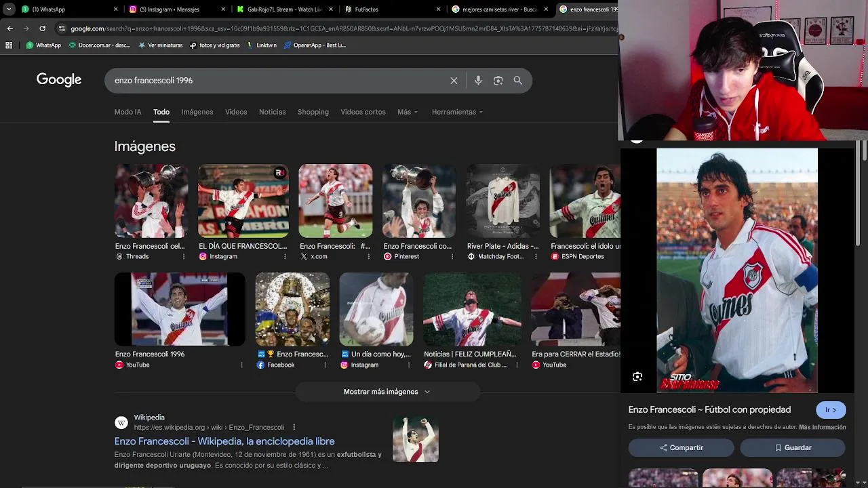Screen dimensions: 868x488
Task: Switch to Imágenes tab
Action: 197,112
